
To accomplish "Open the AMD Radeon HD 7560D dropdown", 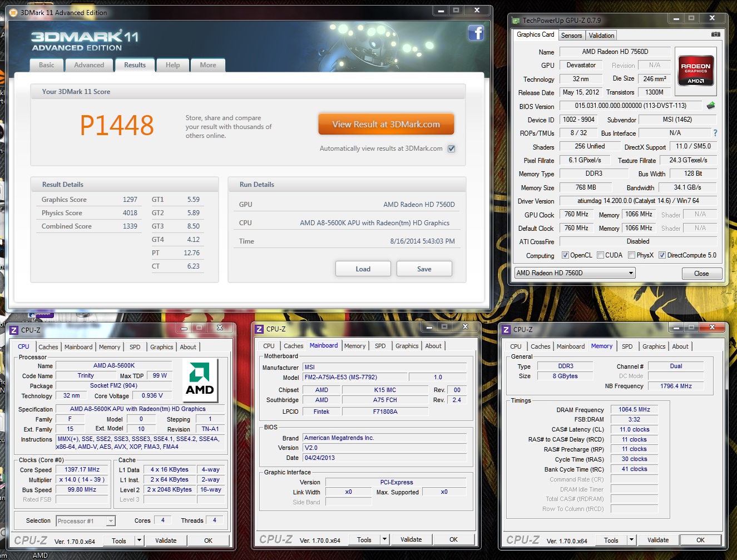I will click(575, 273).
